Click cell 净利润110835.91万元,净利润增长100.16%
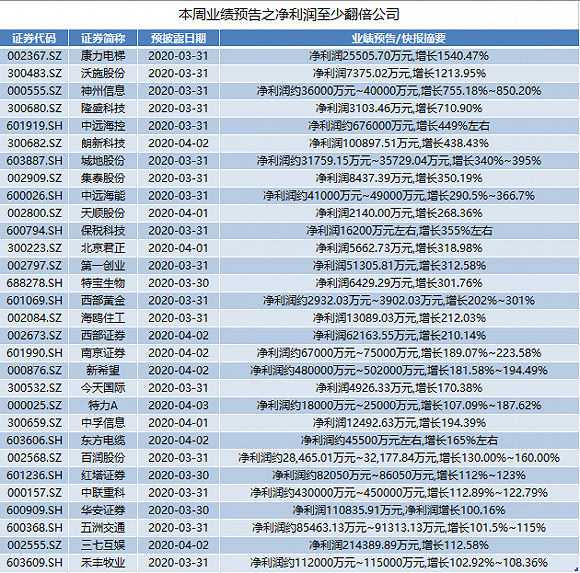580x573 pixels. tap(399, 510)
